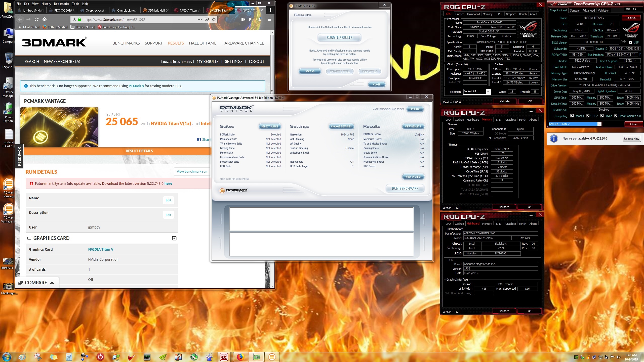The height and width of the screenshot is (362, 644).
Task: Save page to Pocket icon
Action: pyautogui.click(x=207, y=19)
